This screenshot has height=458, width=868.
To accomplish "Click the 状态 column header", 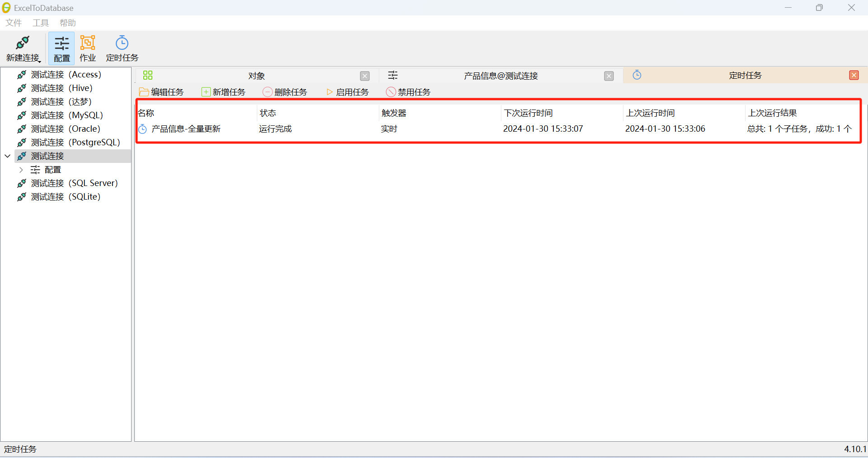I will [318, 113].
